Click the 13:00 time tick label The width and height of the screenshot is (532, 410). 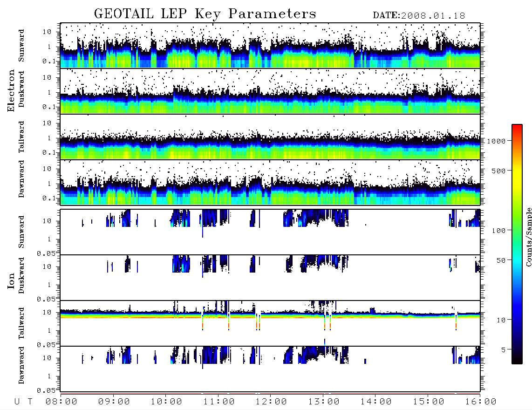pos(324,402)
